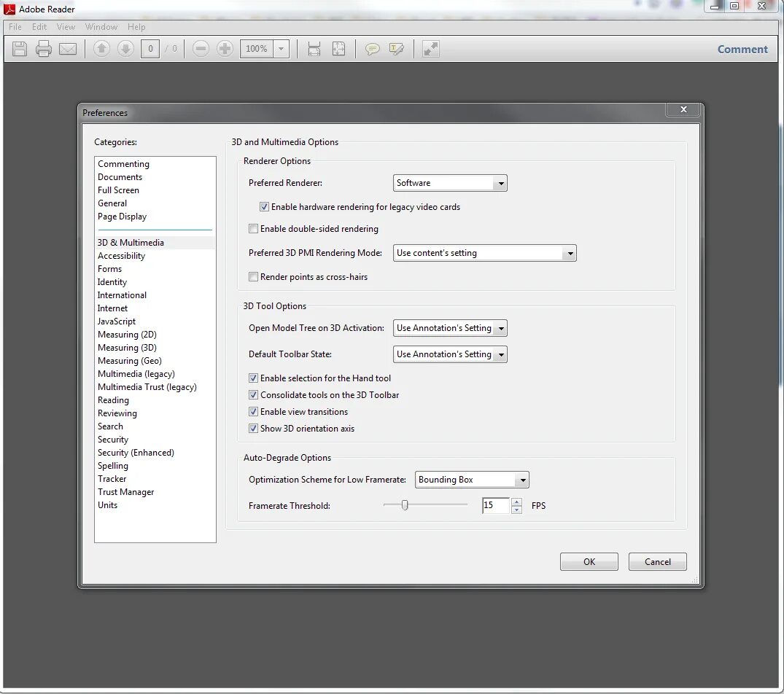Click the Framerate Threshold slider handle
This screenshot has height=694, width=784.
point(405,505)
